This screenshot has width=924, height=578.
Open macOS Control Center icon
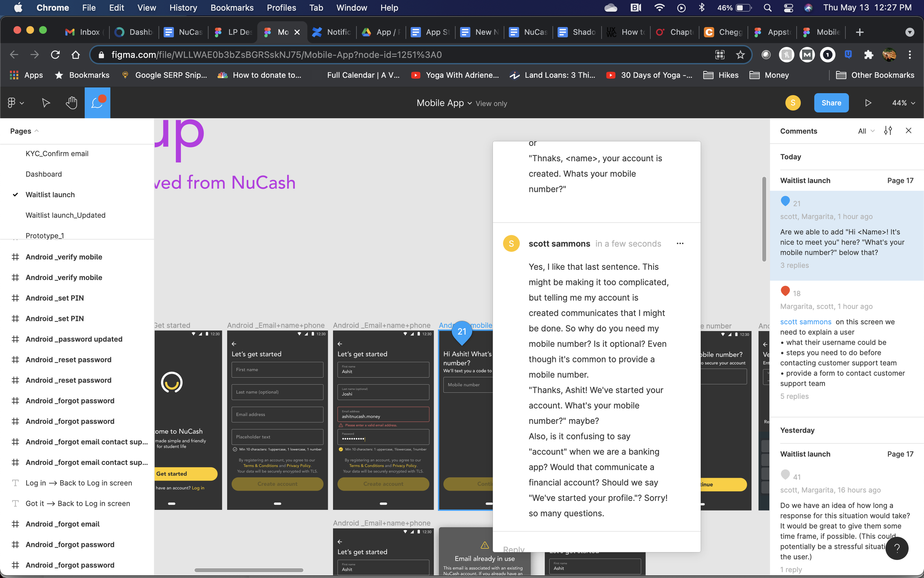(788, 8)
